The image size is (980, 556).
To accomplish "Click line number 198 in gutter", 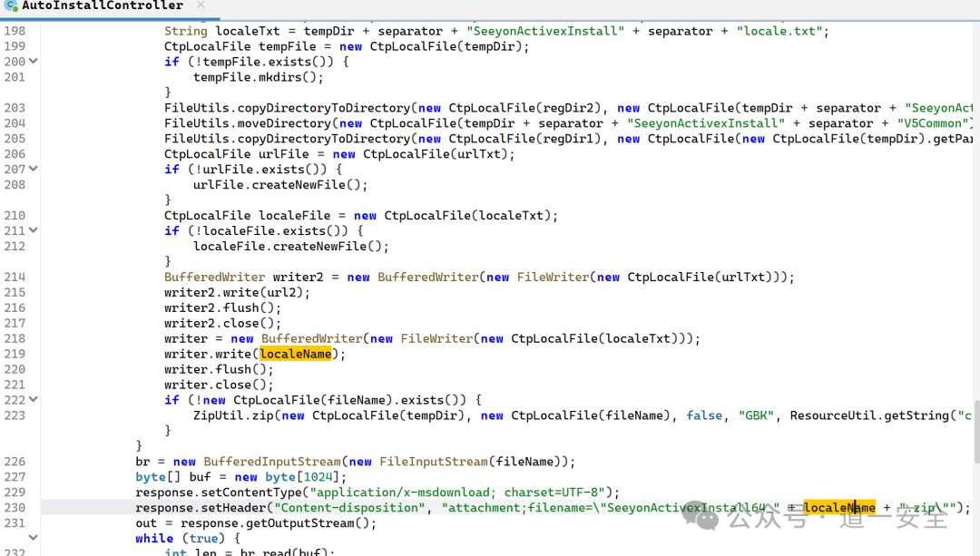I will click(x=15, y=31).
